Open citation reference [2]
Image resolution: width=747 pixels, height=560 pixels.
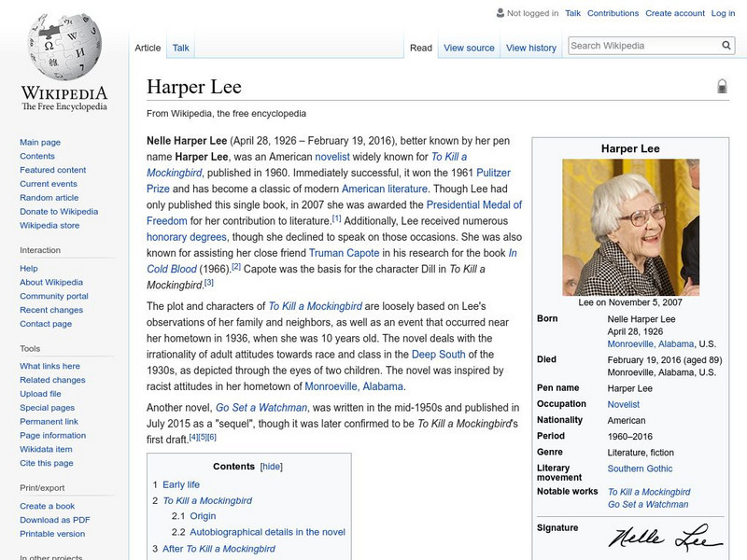pyautogui.click(x=236, y=267)
